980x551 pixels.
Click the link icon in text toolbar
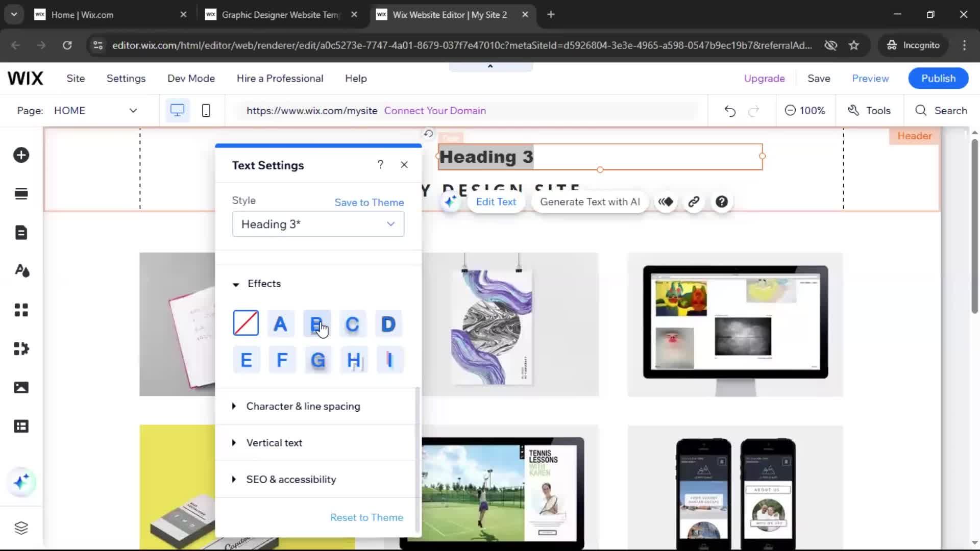694,202
